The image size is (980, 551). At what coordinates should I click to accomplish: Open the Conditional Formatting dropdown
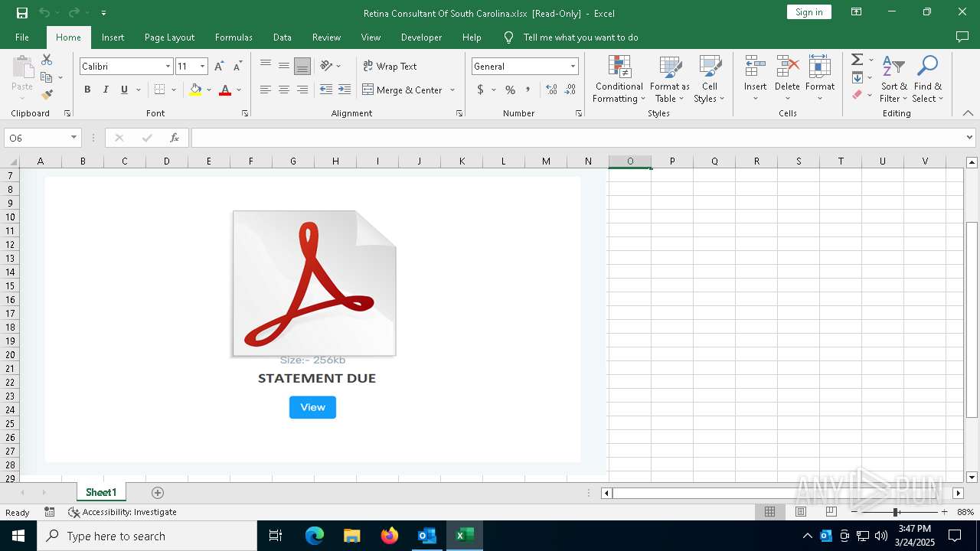point(619,80)
